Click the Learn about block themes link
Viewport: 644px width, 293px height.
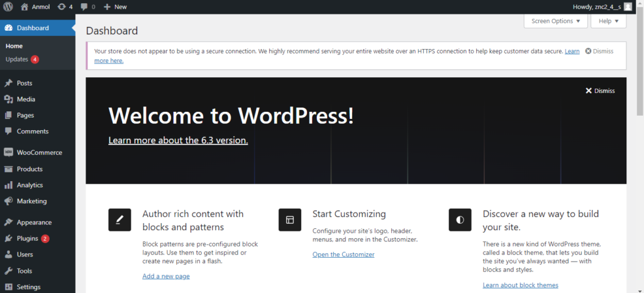(520, 285)
